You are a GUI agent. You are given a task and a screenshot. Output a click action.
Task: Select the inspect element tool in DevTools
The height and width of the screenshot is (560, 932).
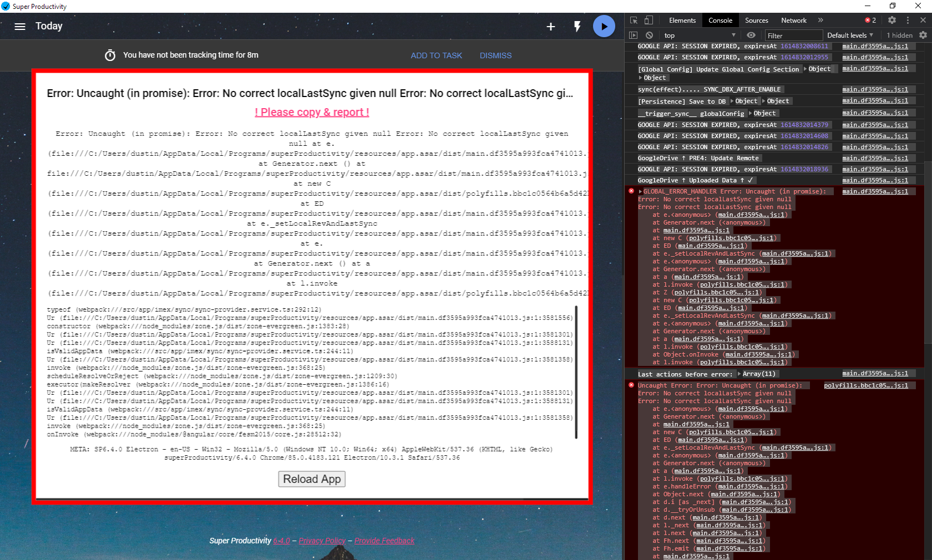632,20
